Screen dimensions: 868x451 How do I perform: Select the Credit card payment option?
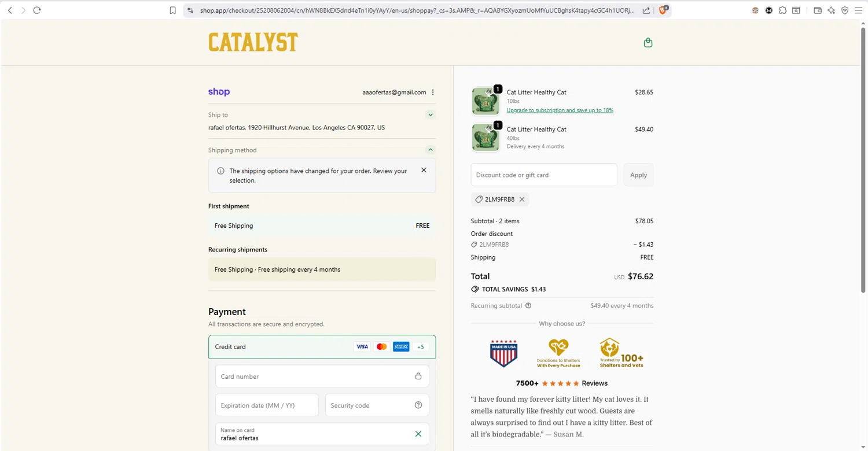(322, 347)
